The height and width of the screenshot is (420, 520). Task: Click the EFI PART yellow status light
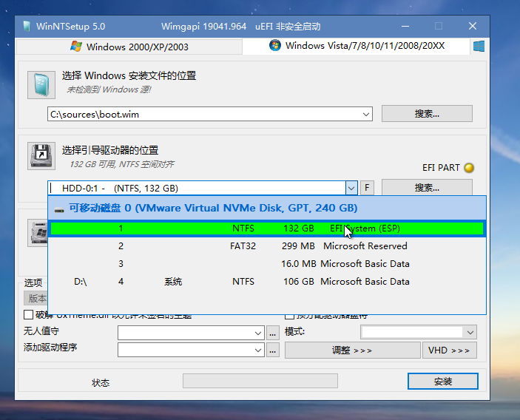[468, 168]
